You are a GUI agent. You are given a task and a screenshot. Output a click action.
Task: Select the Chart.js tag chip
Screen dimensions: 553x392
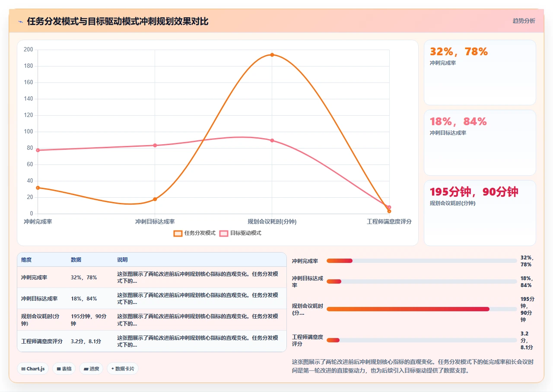point(33,369)
